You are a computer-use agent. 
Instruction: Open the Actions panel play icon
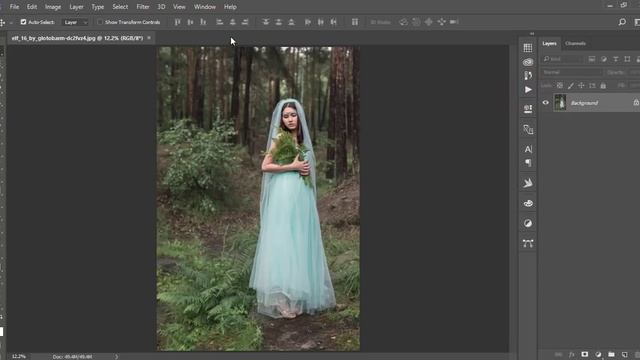coord(528,89)
